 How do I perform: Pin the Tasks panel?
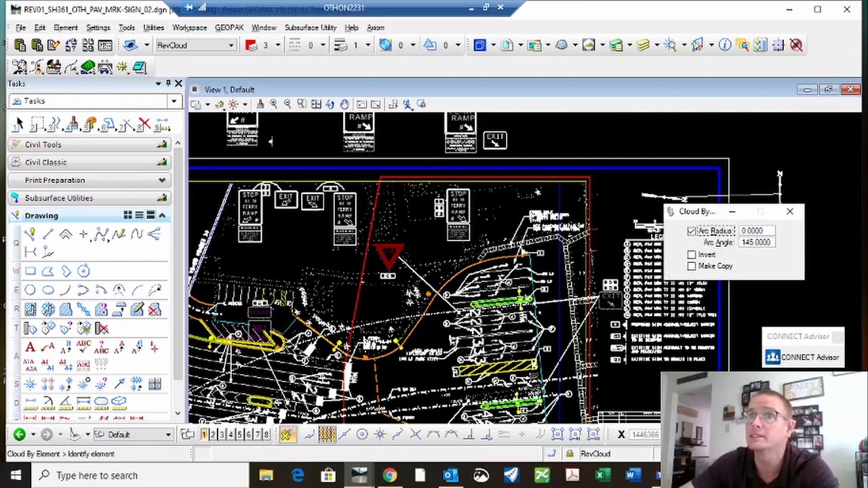(168, 83)
